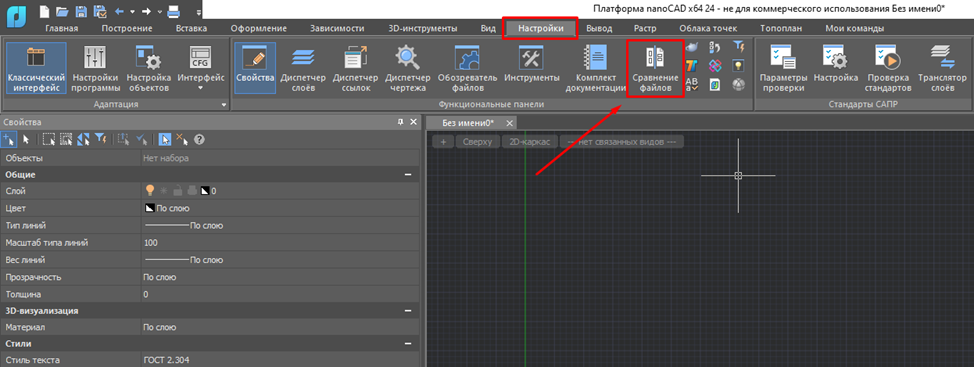
Task: Open the Мои команды tab
Action: click(855, 29)
